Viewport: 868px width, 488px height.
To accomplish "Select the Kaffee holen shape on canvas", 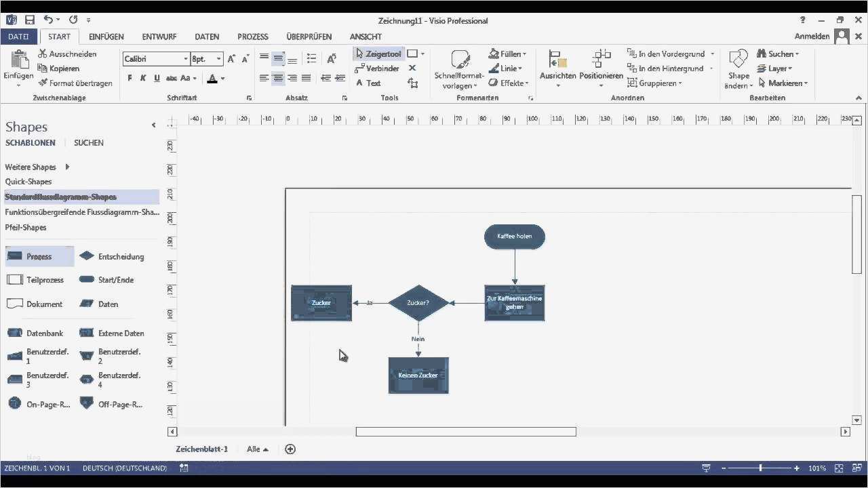I will coord(515,237).
